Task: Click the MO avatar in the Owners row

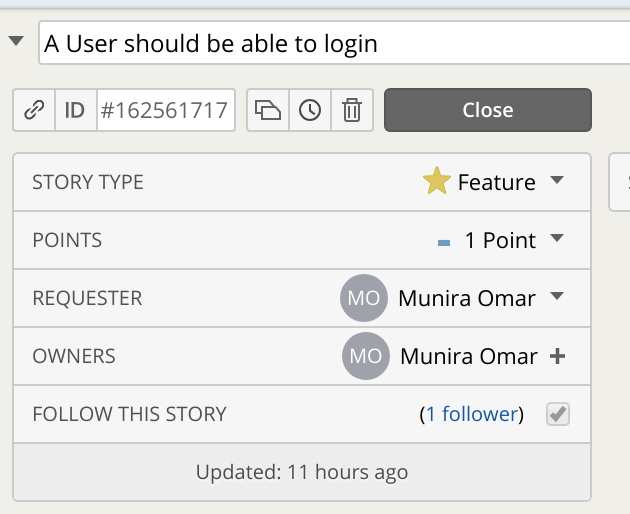Action: (x=364, y=356)
